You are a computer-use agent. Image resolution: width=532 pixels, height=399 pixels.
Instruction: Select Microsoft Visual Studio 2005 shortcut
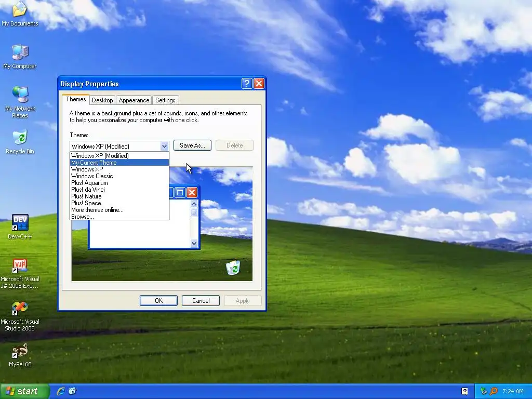tap(20, 315)
